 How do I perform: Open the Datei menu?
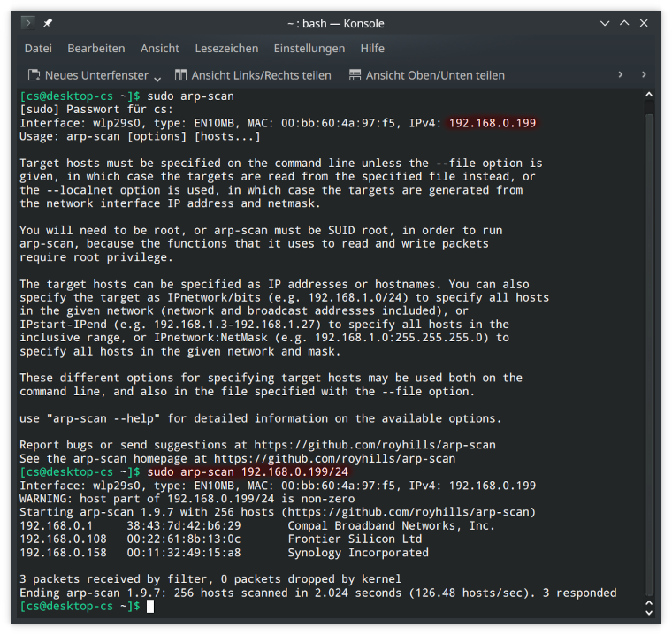click(38, 49)
